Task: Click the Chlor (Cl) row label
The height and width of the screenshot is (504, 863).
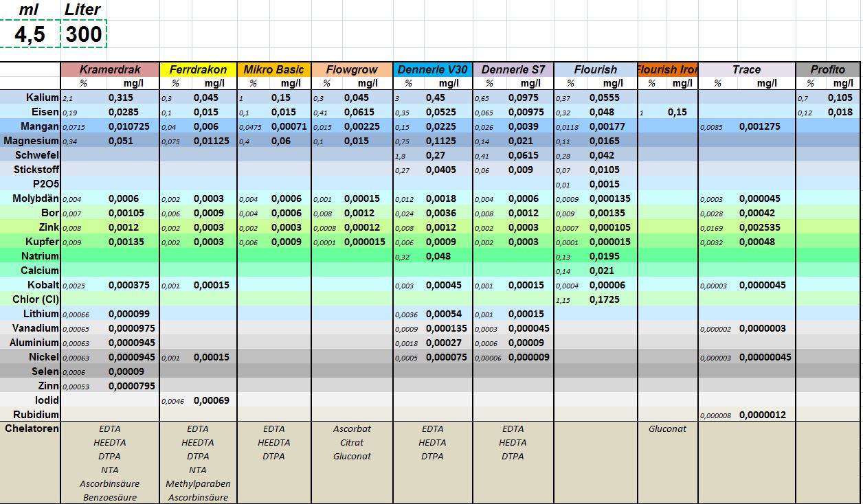Action: click(36, 299)
